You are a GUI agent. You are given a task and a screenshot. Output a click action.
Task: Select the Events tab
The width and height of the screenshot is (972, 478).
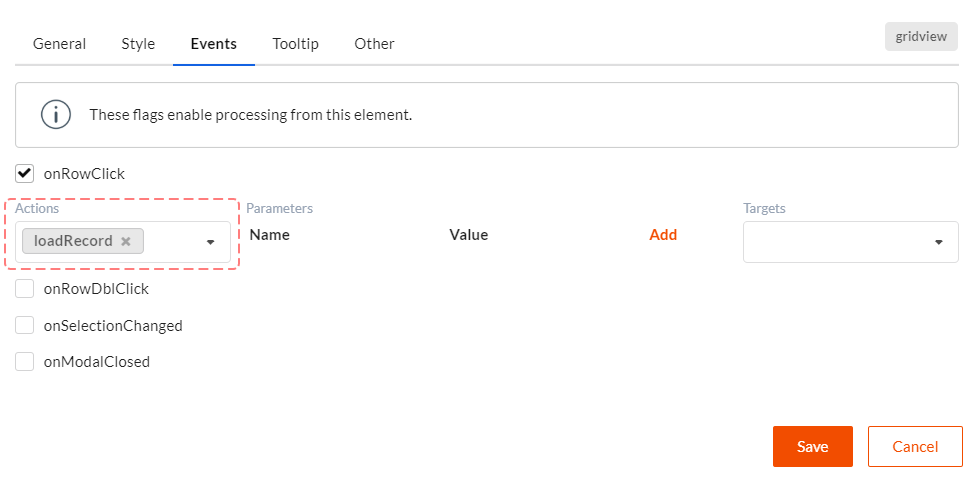coord(214,44)
